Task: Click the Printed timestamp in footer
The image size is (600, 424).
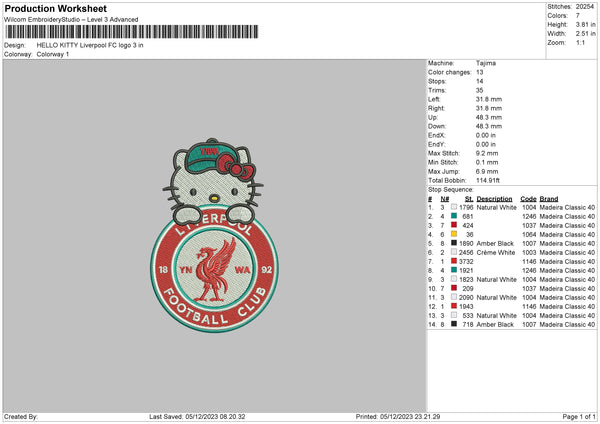Action: point(398,416)
